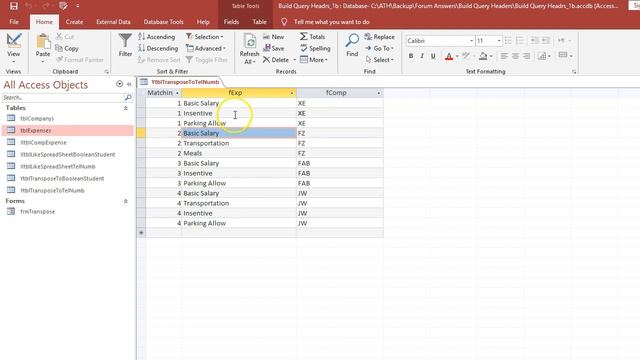
Task: Center align the text
Action: 516,56
